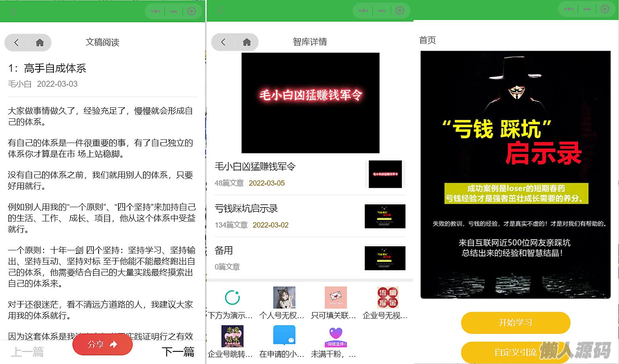Click the 智库详情 page title
This screenshot has width=619, height=364.
310,42
